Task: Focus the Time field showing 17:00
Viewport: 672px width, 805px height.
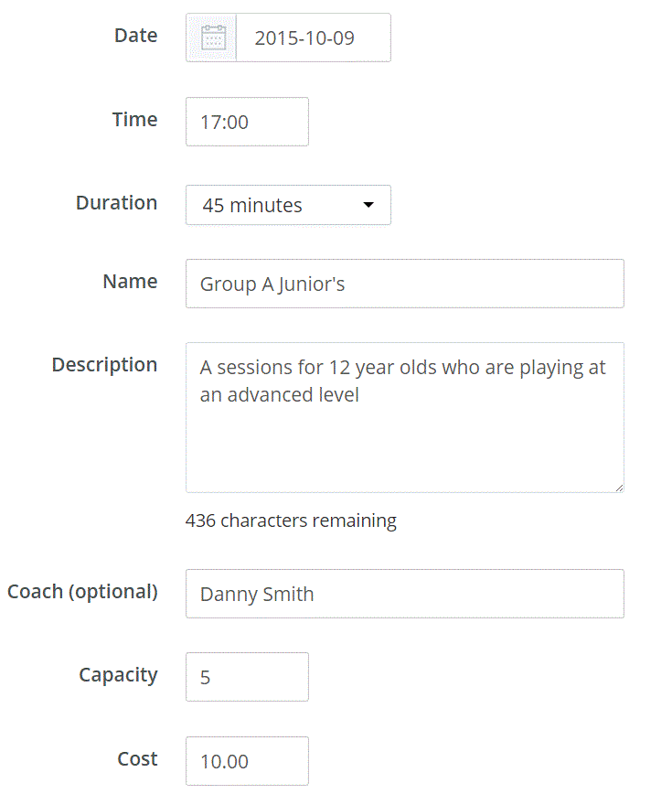Action: pyautogui.click(x=247, y=122)
